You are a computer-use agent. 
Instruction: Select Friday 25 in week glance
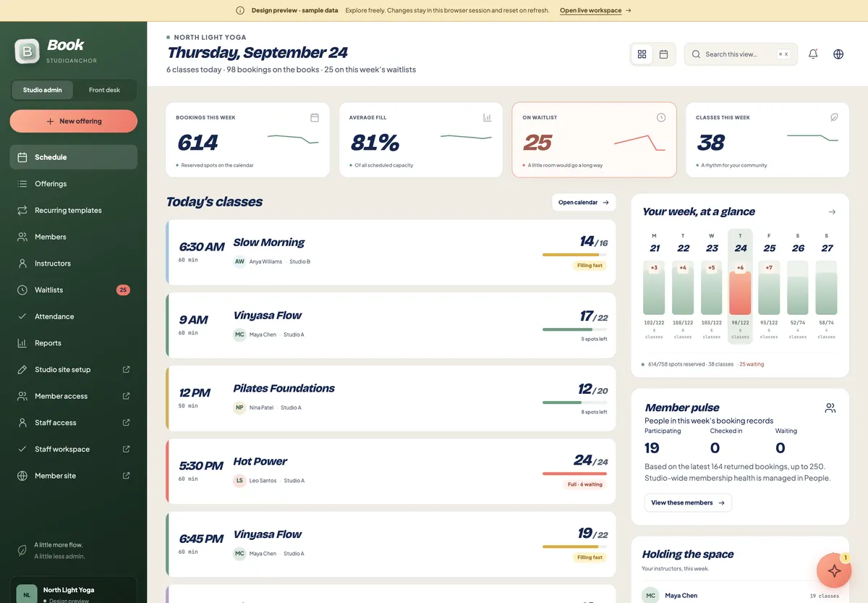(x=769, y=286)
